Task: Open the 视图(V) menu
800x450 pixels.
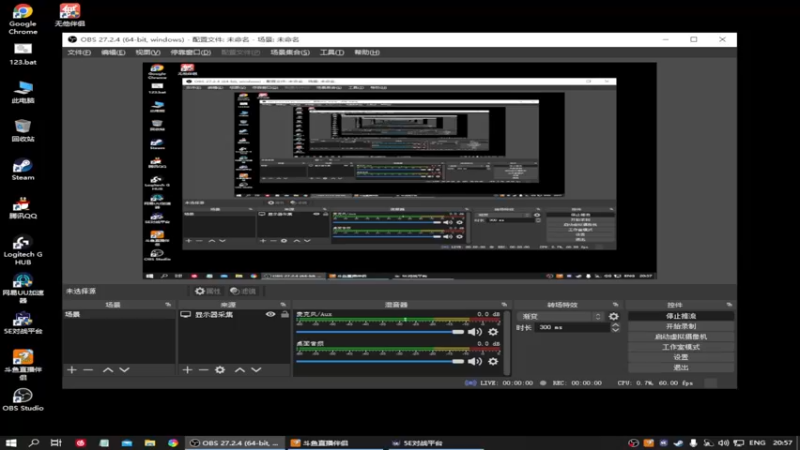Action: click(x=147, y=53)
